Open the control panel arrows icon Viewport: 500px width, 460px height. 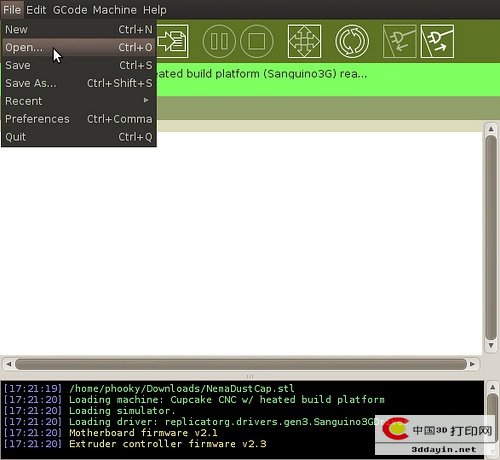point(304,41)
